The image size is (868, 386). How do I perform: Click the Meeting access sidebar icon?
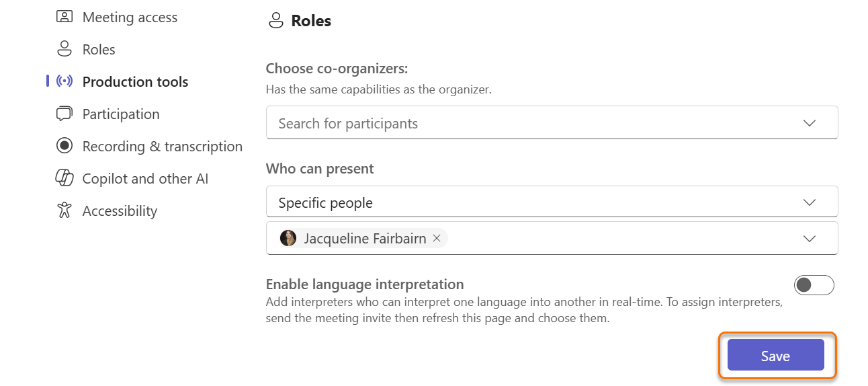[64, 17]
